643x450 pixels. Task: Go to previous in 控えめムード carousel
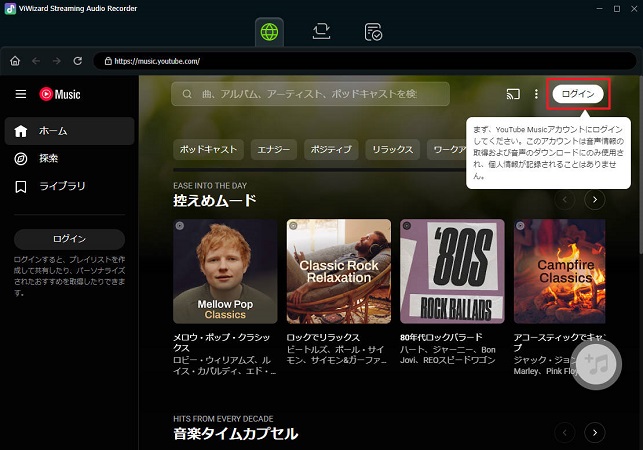[x=565, y=200]
